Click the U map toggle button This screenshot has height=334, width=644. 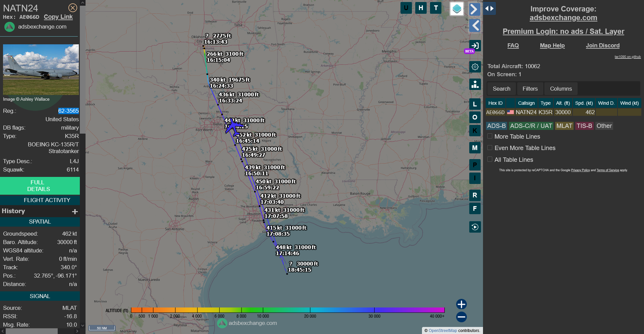406,8
